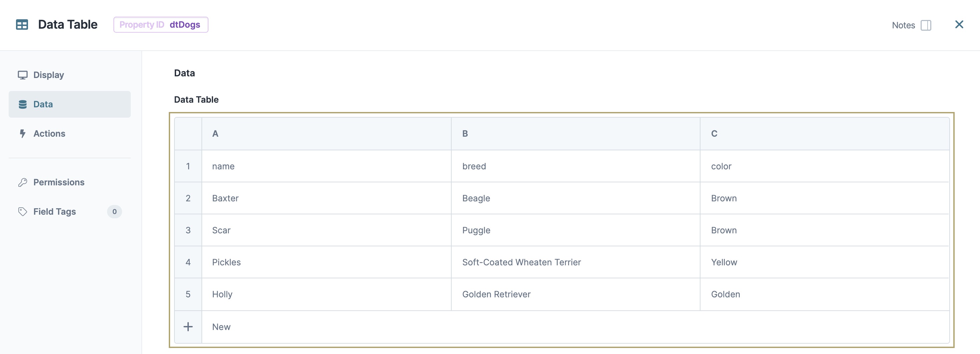980x354 pixels.
Task: Open the Display settings tab
Action: (x=70, y=75)
